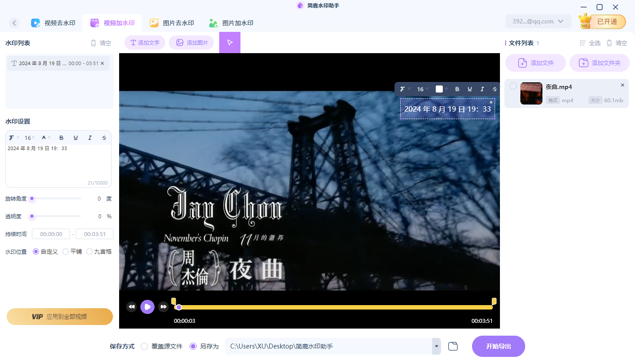
Task: Switch to the 视频去水印 tab
Action: (x=53, y=23)
